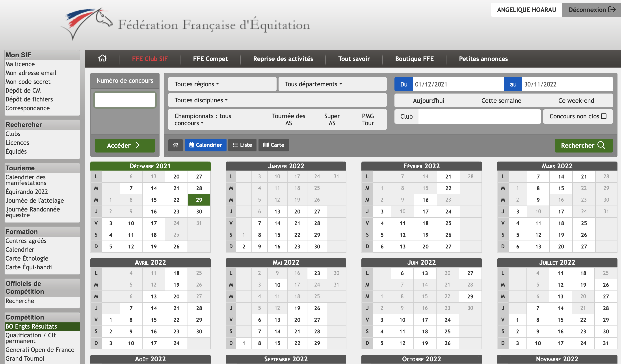Open Licences under Rechercher
The height and width of the screenshot is (364, 621).
17,143
